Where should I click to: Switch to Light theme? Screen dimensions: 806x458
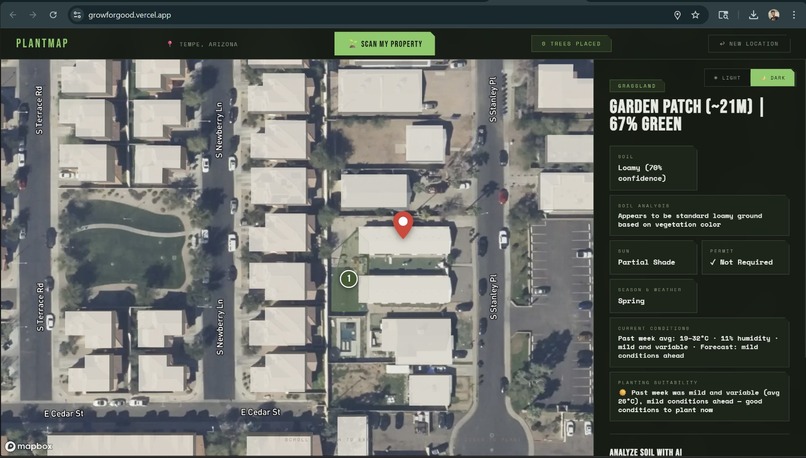[x=727, y=78]
